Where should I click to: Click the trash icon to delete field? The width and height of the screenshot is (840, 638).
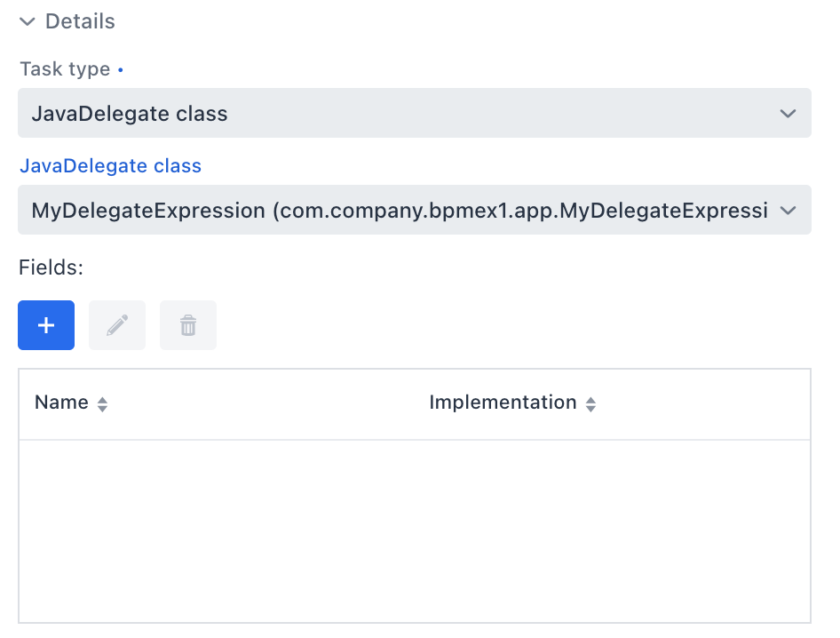click(x=187, y=324)
